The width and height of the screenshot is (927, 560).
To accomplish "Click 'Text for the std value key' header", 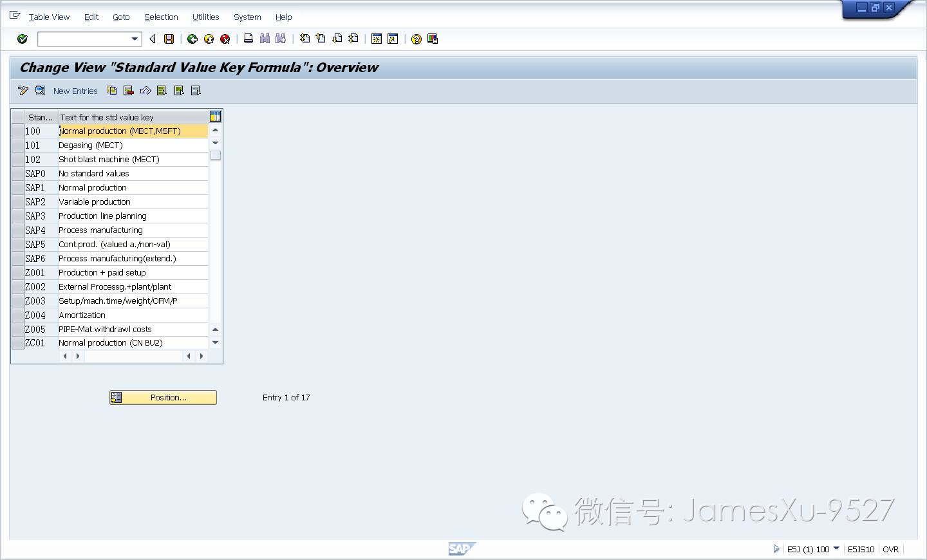I will coord(133,117).
